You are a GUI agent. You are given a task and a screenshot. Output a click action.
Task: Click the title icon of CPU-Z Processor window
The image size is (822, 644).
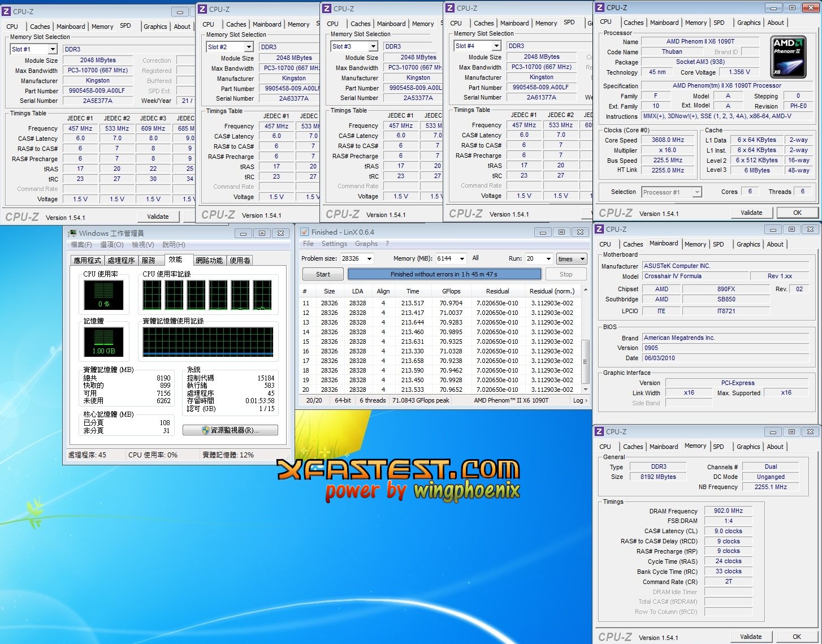click(x=599, y=7)
